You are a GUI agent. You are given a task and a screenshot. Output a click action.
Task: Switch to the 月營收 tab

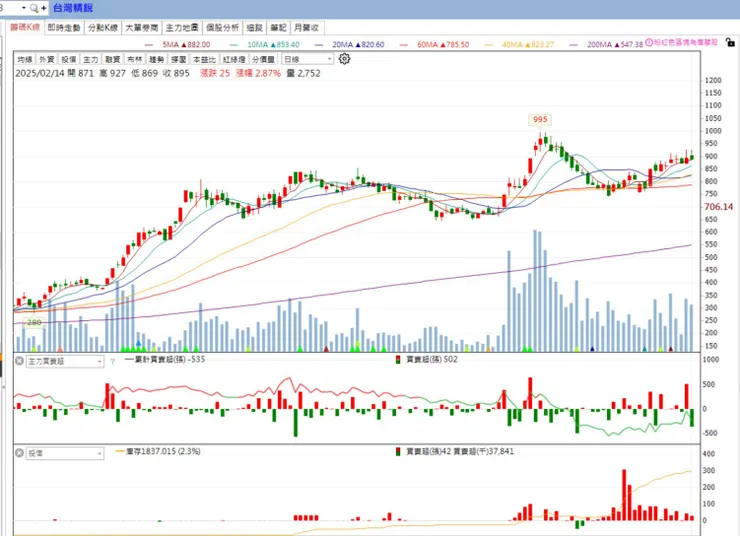coord(307,28)
